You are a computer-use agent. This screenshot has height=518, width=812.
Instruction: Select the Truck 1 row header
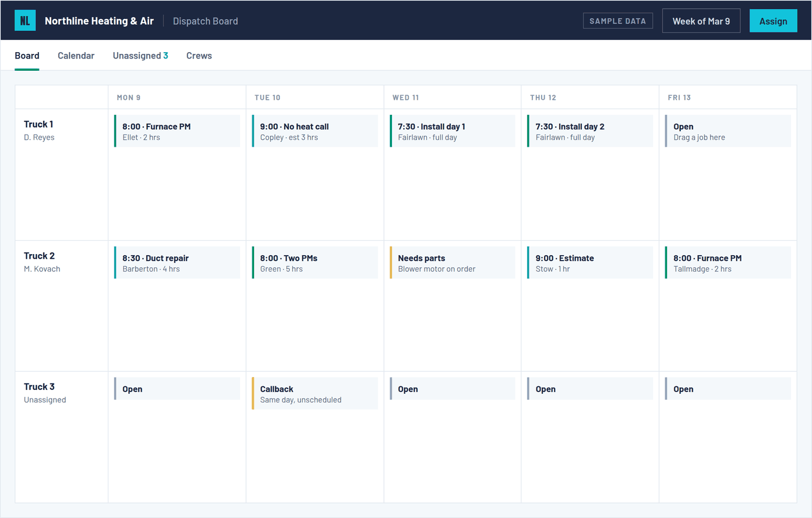[61, 175]
